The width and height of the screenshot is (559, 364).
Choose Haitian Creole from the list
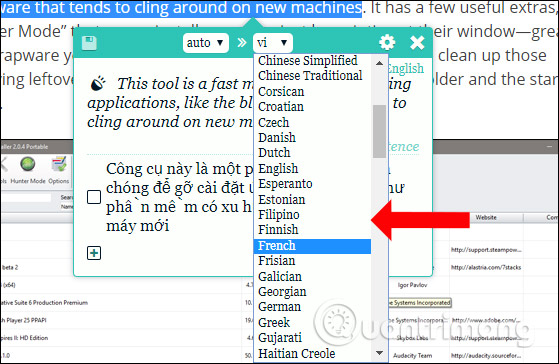(x=312, y=353)
